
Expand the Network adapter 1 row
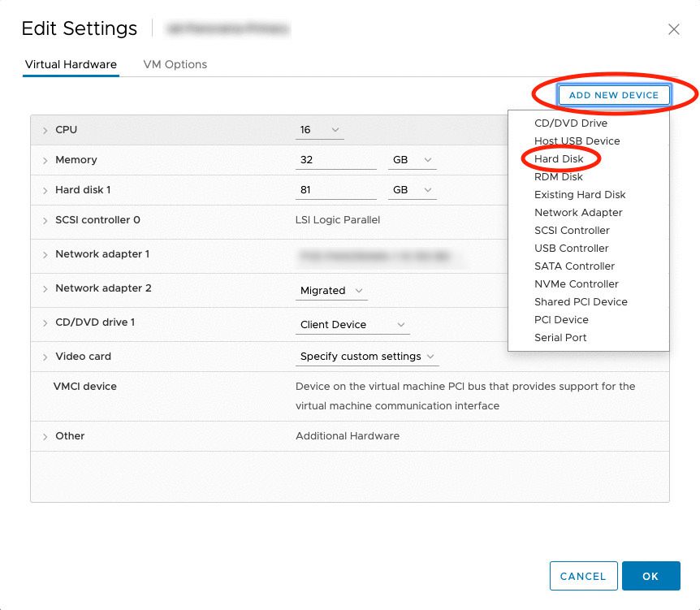coord(45,254)
